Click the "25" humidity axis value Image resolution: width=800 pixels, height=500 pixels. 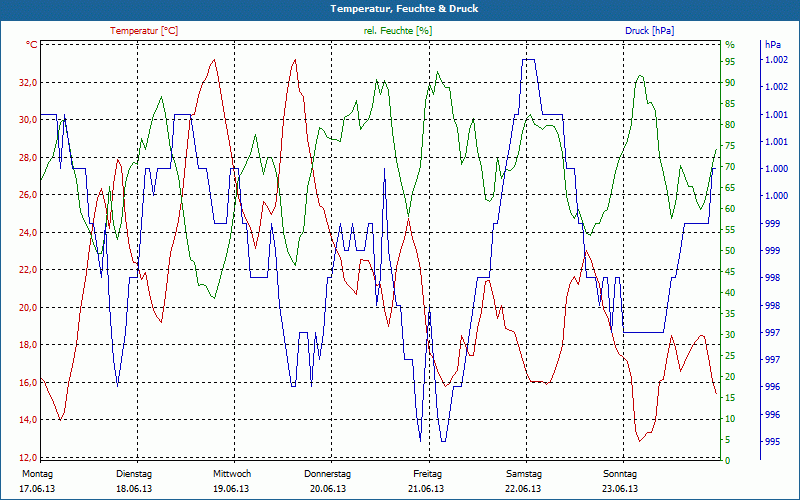pos(730,356)
